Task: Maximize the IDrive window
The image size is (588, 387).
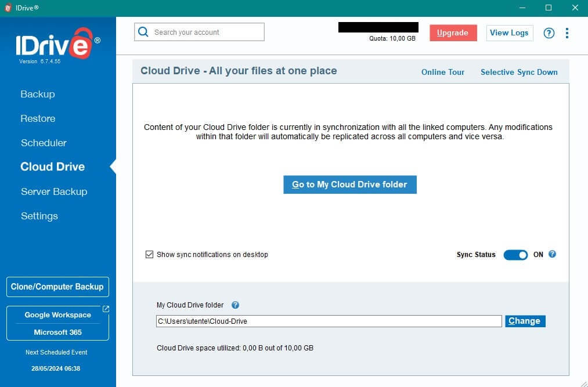Action: pos(549,8)
